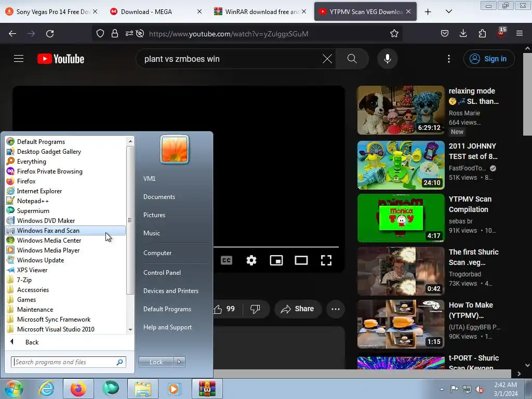Open a new Firefox tab
This screenshot has height=399, width=532.
click(x=428, y=12)
